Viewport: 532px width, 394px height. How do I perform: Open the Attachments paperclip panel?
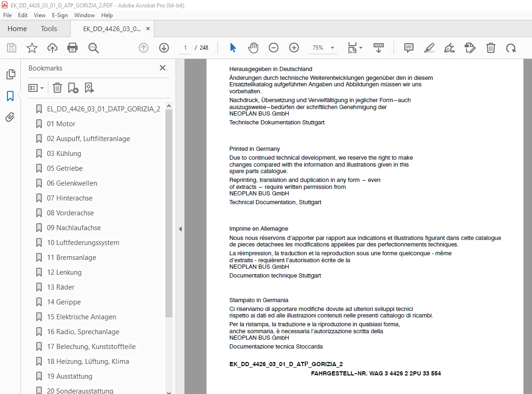coord(10,117)
